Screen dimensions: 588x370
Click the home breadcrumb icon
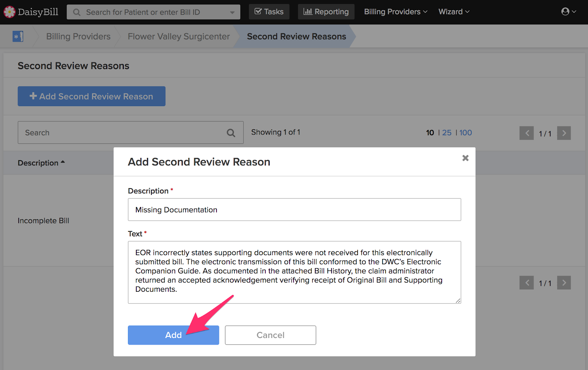point(18,36)
